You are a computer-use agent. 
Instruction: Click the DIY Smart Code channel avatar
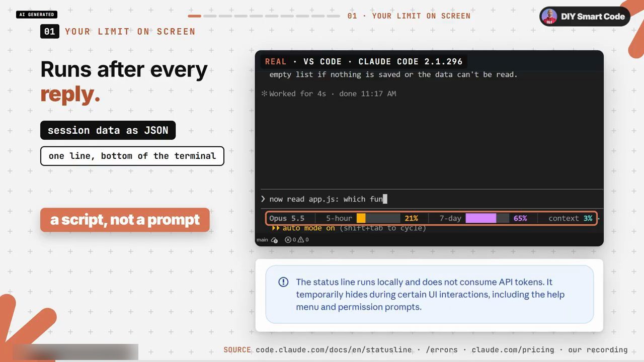click(x=549, y=16)
